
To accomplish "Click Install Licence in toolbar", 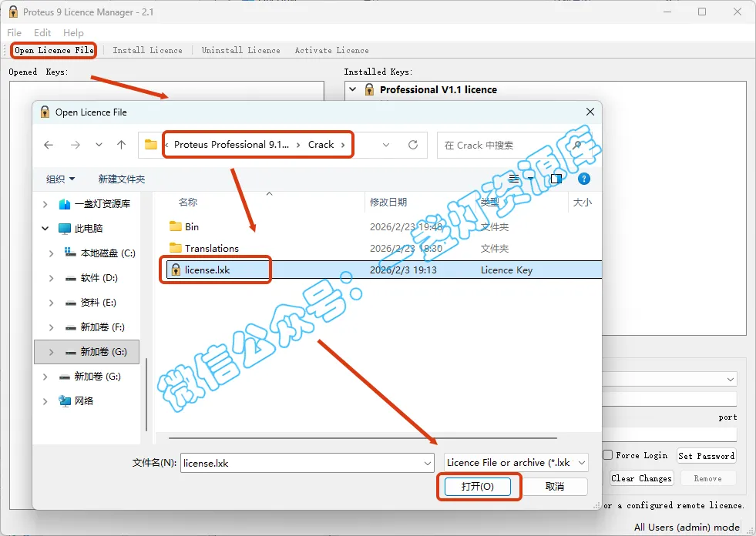I will pyautogui.click(x=147, y=50).
